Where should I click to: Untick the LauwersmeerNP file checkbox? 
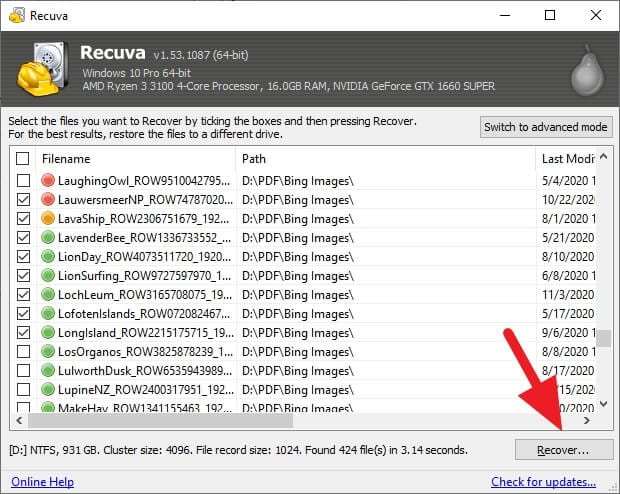pyautogui.click(x=23, y=199)
